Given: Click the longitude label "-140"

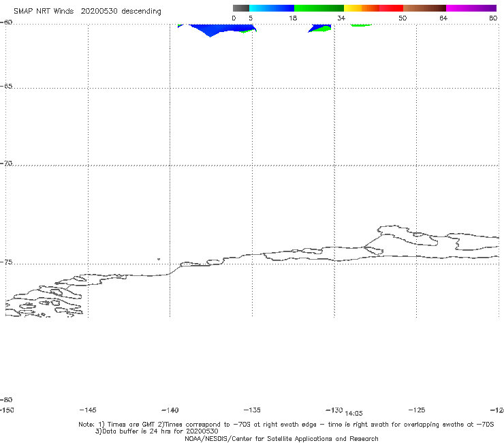Looking at the screenshot, I should [x=170, y=410].
